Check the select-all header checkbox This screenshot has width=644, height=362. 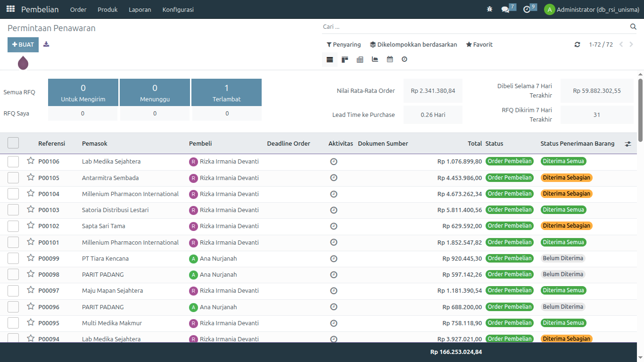13,143
